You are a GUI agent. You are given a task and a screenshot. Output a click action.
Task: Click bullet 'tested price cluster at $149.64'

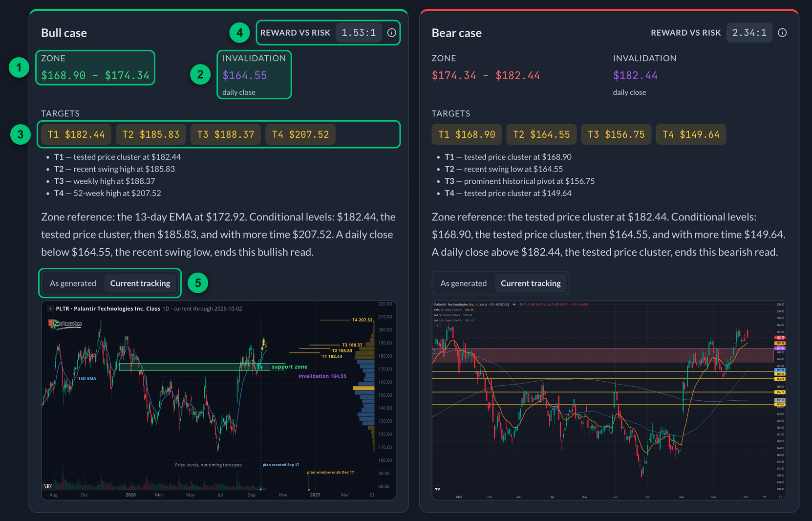508,193
